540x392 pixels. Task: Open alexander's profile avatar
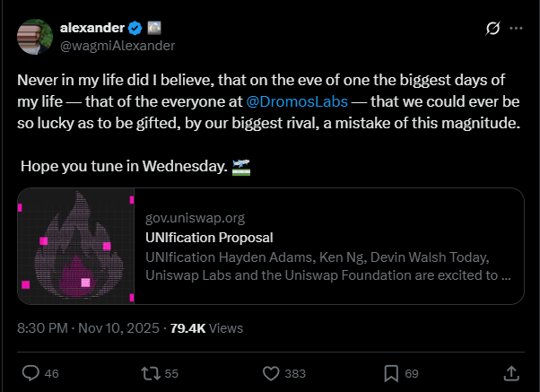click(x=34, y=36)
